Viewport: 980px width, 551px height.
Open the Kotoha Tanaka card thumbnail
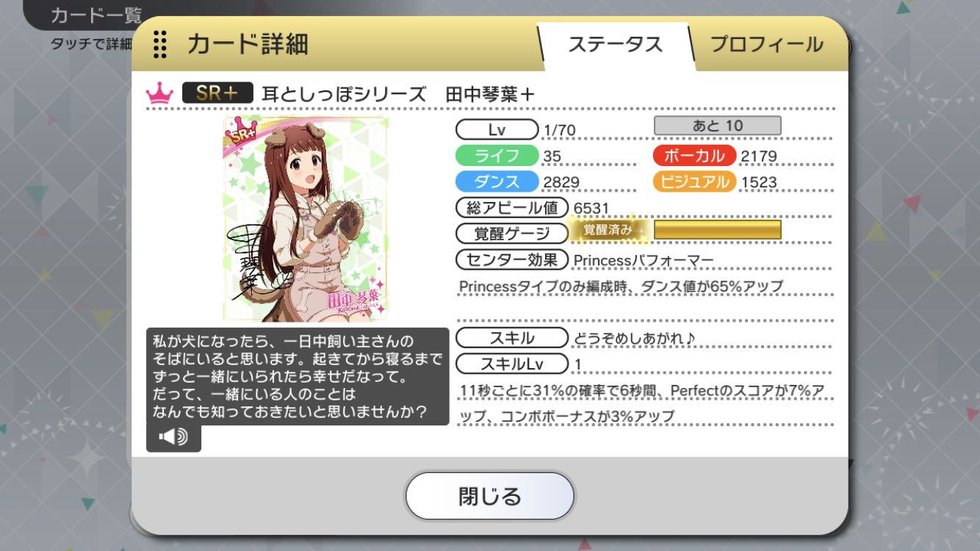click(306, 218)
